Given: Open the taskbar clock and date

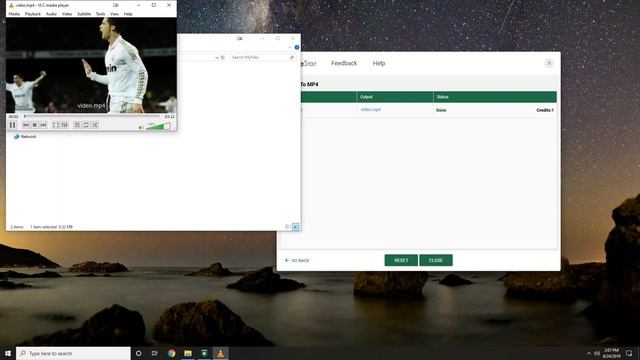Looking at the screenshot, I should pos(612,353).
